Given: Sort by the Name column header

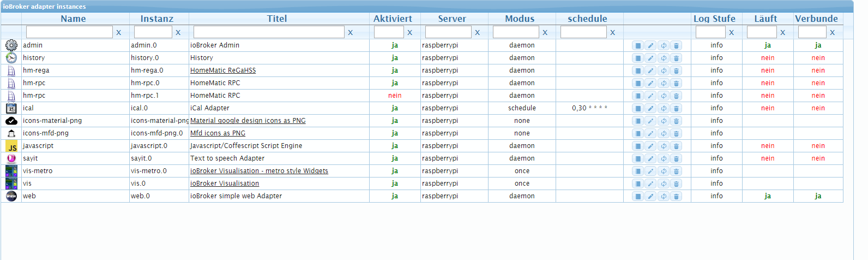Looking at the screenshot, I should point(73,19).
